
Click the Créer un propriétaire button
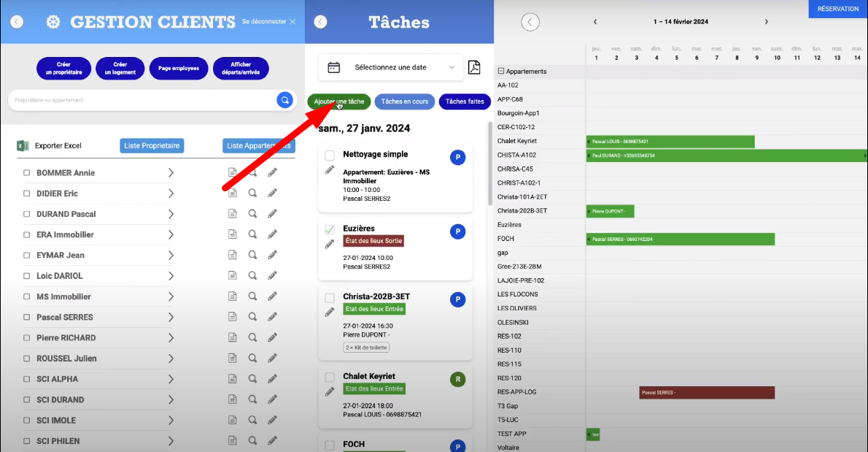pos(63,69)
